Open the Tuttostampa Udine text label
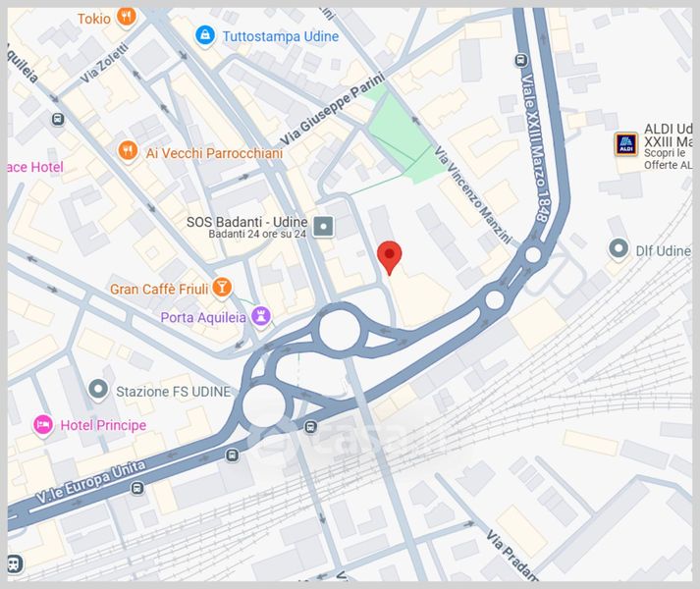700x589 pixels. click(281, 36)
